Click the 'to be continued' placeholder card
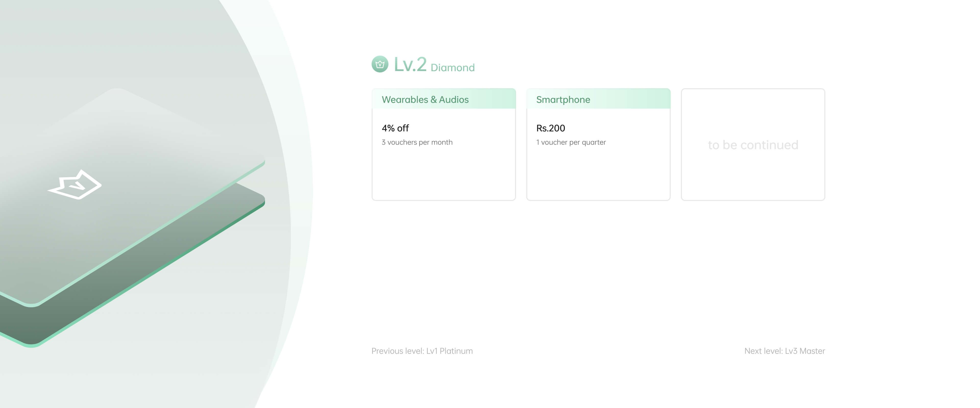 tap(753, 145)
